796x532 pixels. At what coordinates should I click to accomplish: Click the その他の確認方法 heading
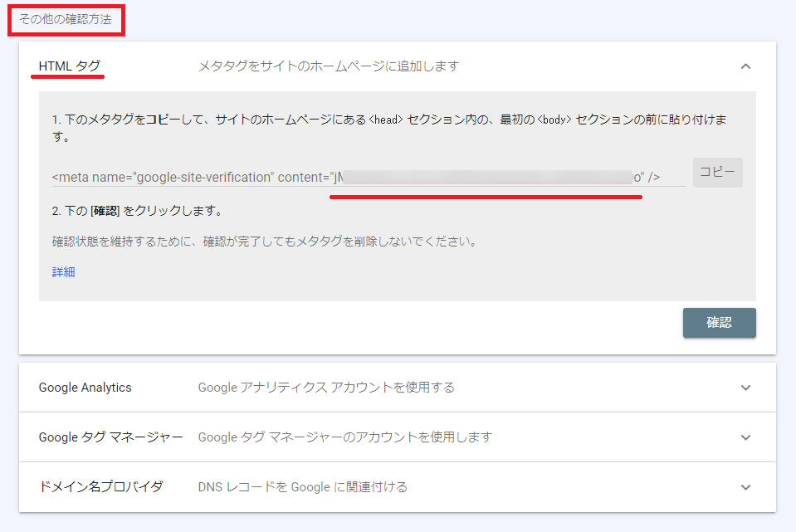(65, 19)
